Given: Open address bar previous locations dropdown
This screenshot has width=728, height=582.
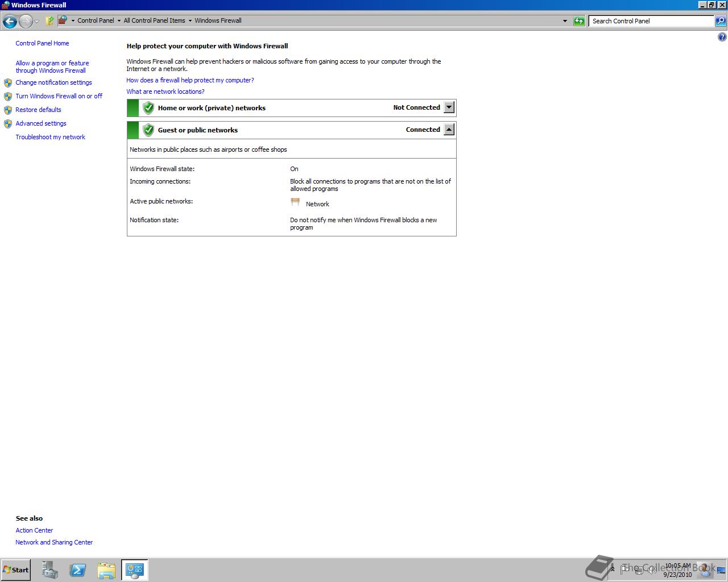Looking at the screenshot, I should tap(565, 21).
